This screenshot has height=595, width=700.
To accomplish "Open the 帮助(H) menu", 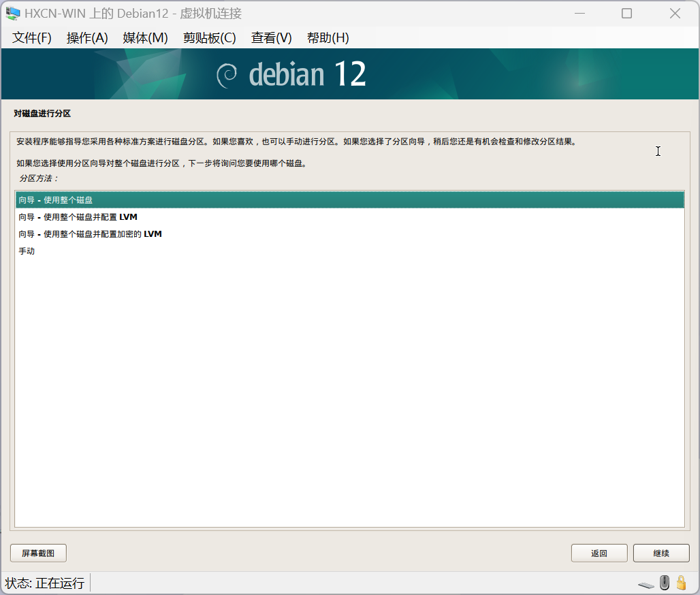I will coord(328,38).
